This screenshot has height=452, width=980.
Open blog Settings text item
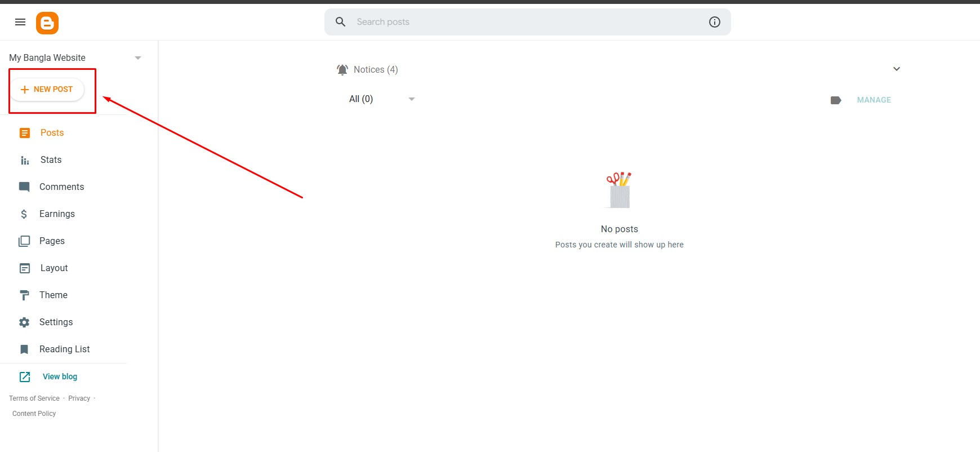click(x=56, y=322)
